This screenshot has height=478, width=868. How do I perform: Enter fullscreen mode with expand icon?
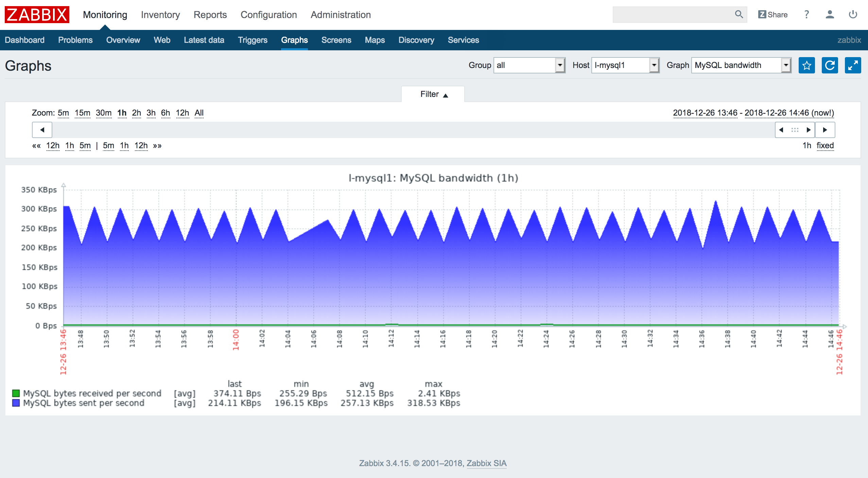[x=853, y=65]
